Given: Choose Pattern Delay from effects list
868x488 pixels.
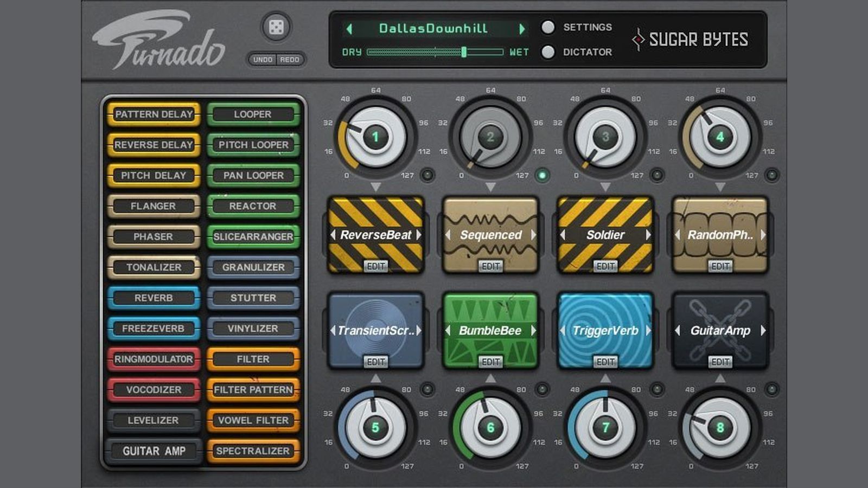Looking at the screenshot, I should click(x=154, y=114).
